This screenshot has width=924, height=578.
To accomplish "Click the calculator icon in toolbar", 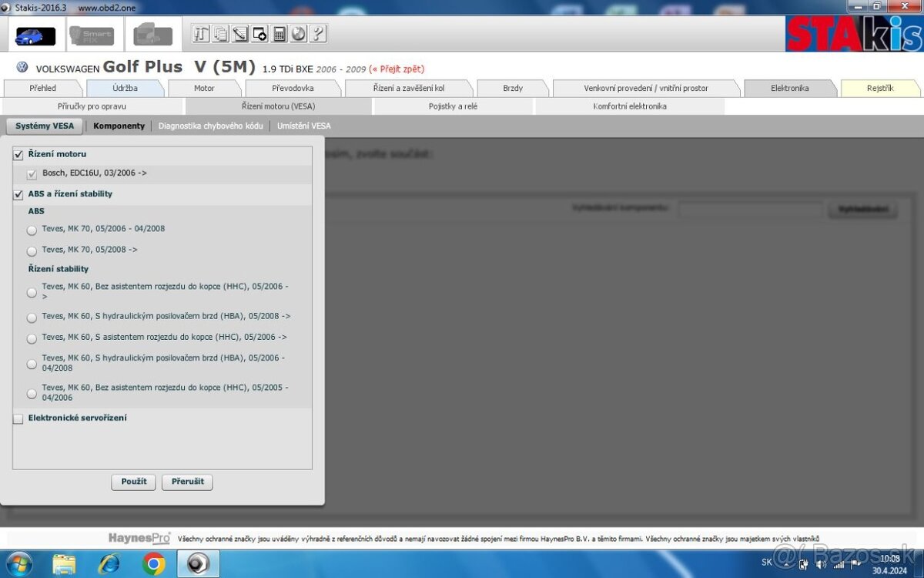I will 280,34.
